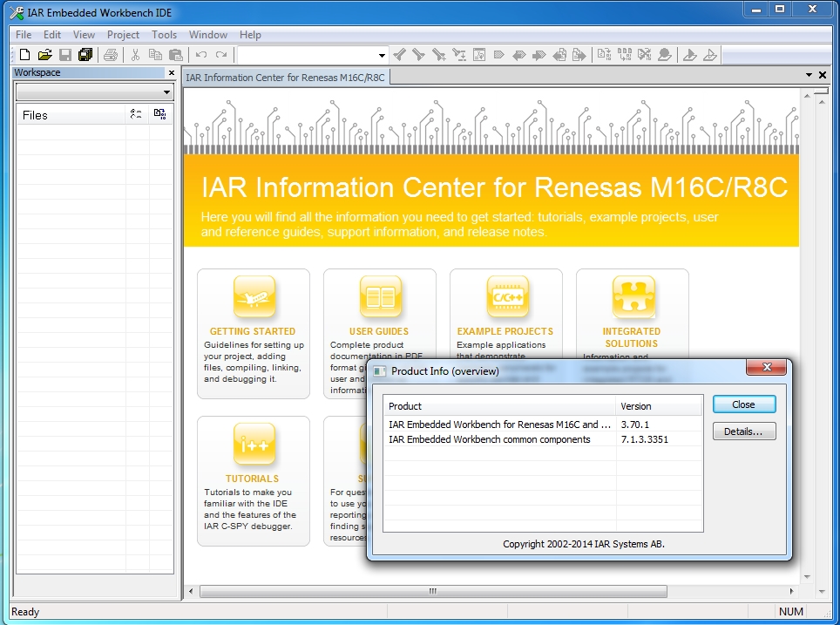Click the Navigate Forward icon
840x625 pixels.
coord(579,55)
